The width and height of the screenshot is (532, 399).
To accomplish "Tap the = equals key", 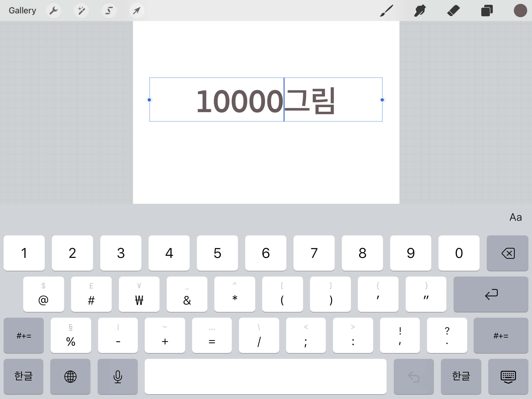I will pyautogui.click(x=212, y=336).
